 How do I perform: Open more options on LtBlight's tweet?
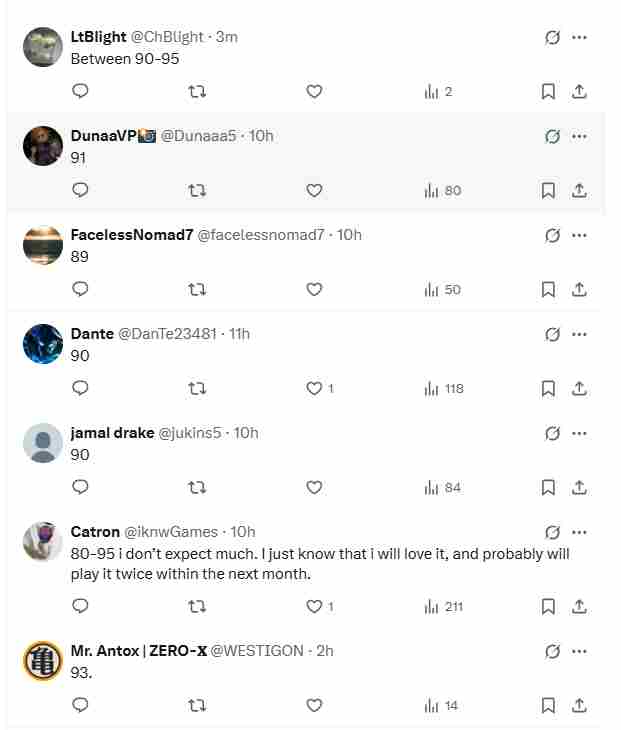579,37
